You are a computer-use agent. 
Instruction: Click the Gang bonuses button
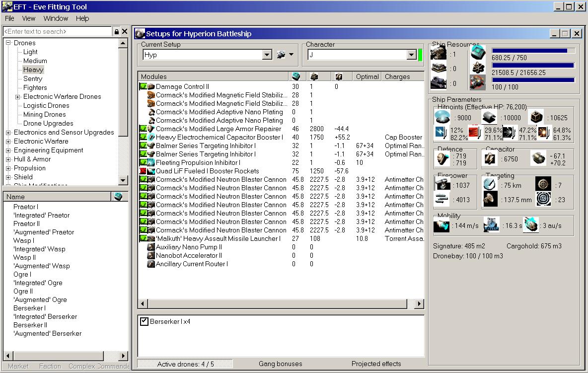[x=280, y=364]
